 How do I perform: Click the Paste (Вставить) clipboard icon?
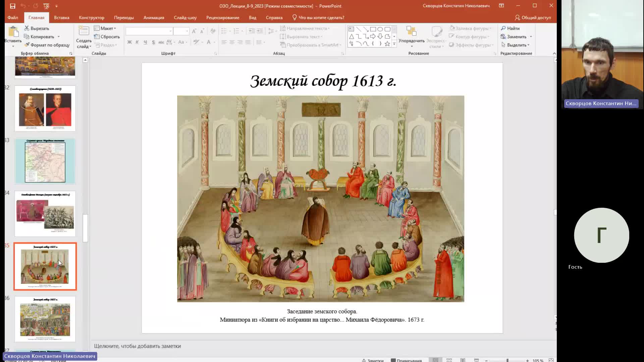(x=13, y=32)
